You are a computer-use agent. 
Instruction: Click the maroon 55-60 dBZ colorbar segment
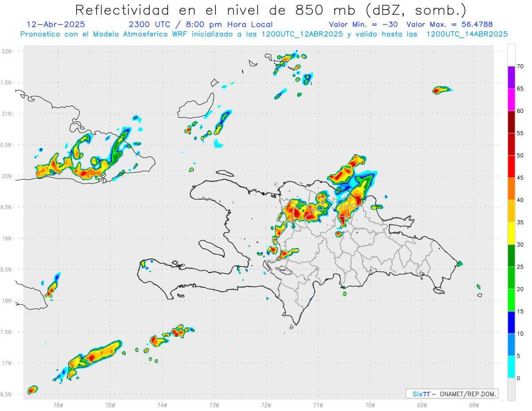click(x=511, y=122)
